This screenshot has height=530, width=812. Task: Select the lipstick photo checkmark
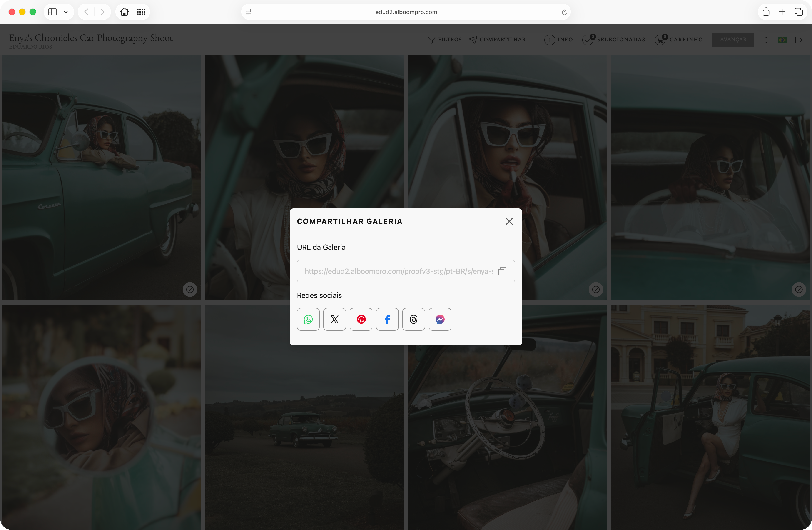[x=596, y=290]
